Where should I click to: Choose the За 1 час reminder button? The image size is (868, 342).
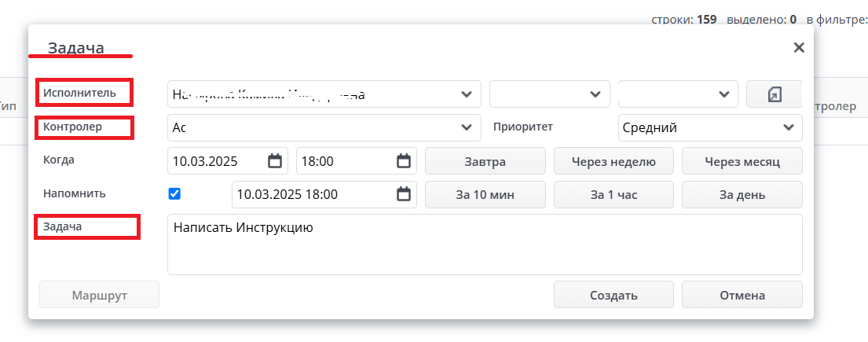click(613, 194)
